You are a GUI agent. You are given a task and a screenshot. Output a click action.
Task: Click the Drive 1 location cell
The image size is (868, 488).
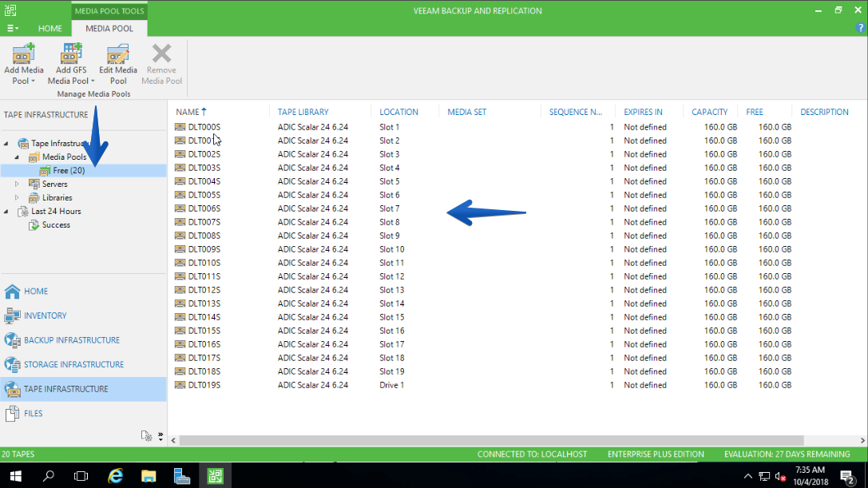[391, 385]
